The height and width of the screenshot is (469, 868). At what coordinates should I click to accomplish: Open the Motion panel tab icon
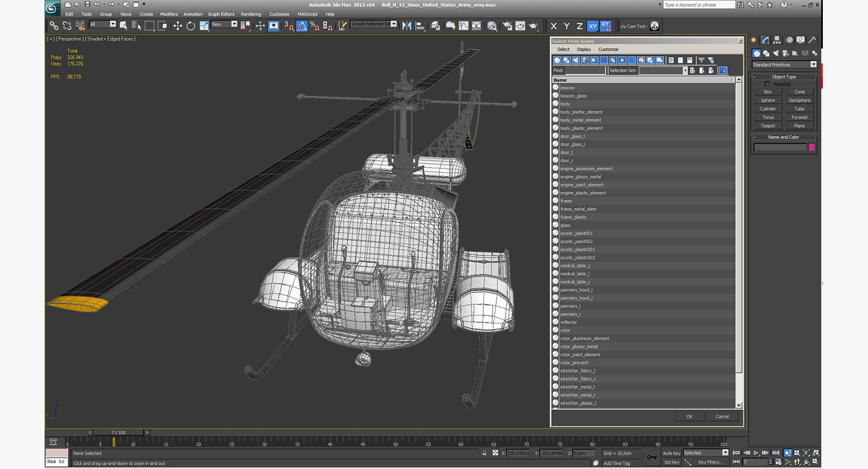789,40
